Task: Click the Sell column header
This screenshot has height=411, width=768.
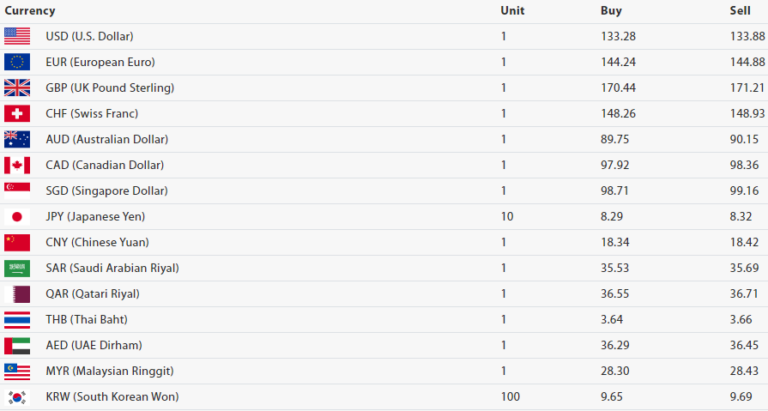Action: click(x=740, y=10)
